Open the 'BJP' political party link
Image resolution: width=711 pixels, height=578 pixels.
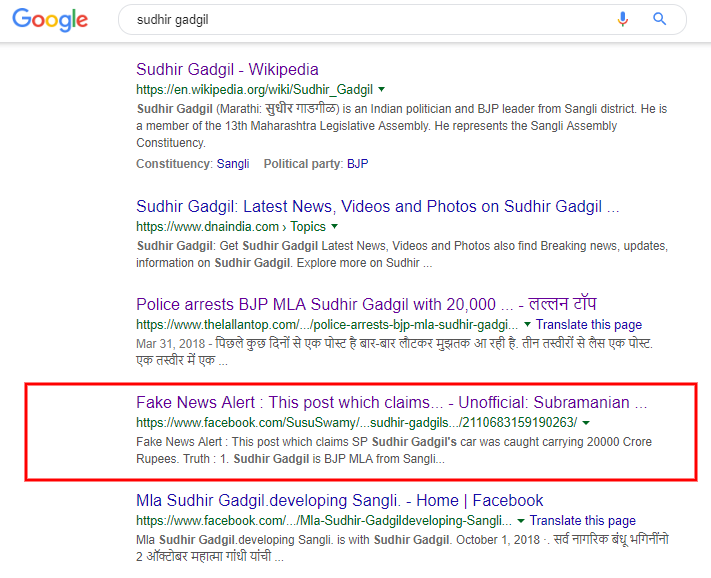pos(358,164)
